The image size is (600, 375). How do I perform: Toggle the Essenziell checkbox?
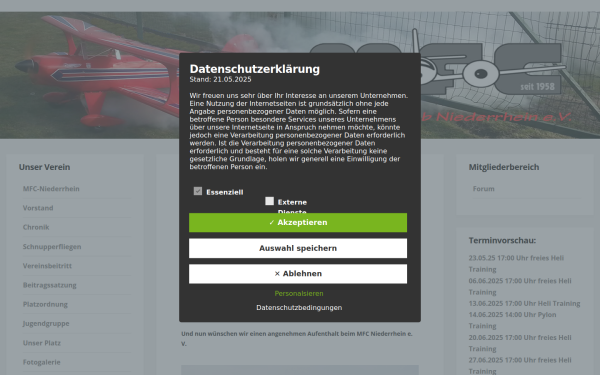click(198, 191)
